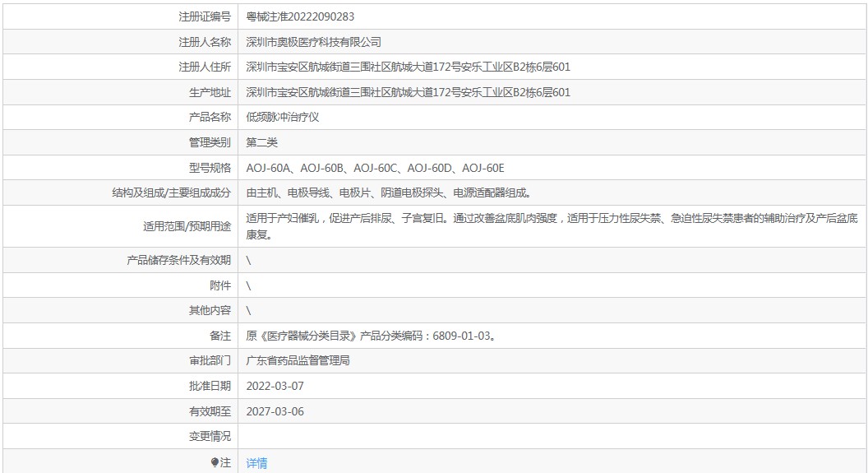Click the 有效期至 label

click(210, 411)
